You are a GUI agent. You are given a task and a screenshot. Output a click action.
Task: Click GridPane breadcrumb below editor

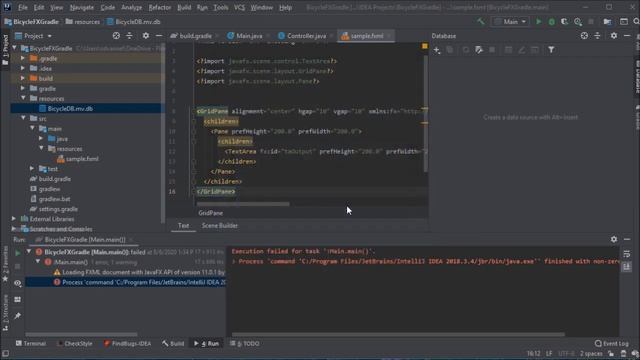coord(211,213)
